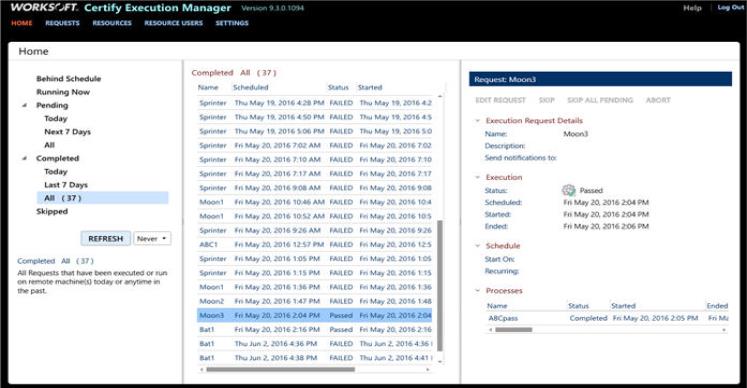Select Running Now in the sidebar

[63, 92]
